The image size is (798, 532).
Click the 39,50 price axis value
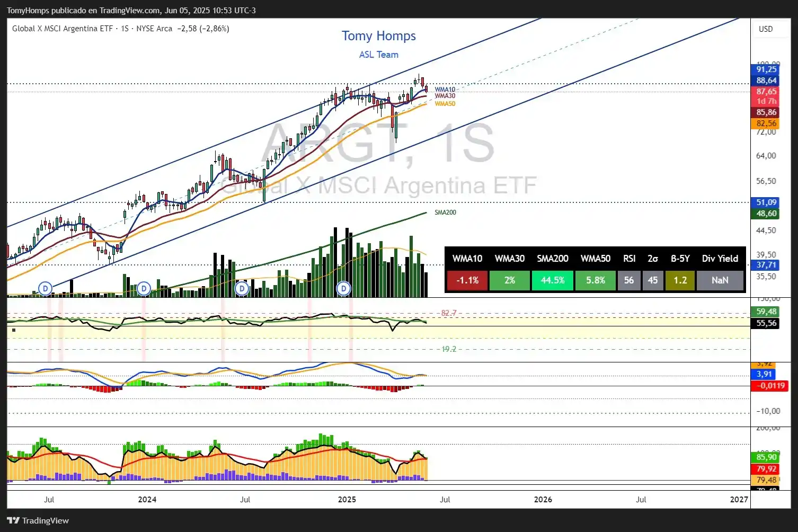coord(766,255)
